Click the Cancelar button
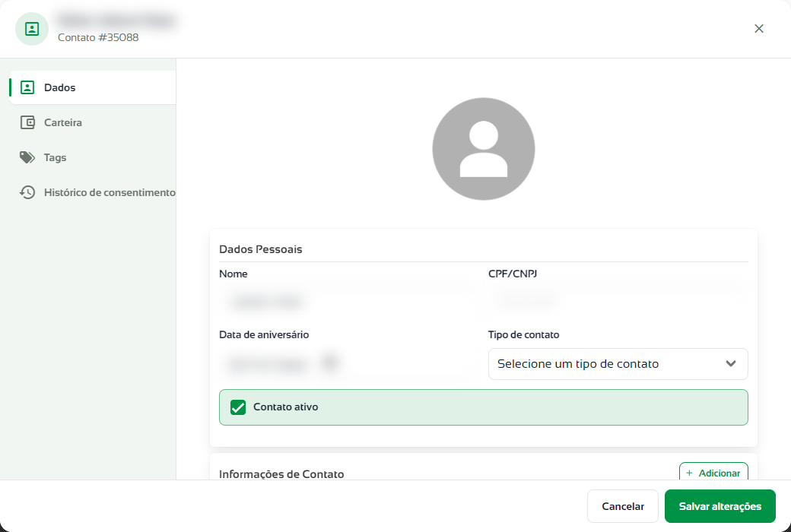791x532 pixels. 622,506
